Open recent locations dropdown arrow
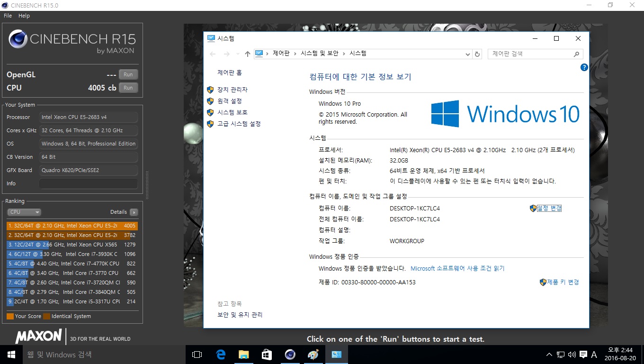Viewport: 644px width, 364px height. [238, 54]
